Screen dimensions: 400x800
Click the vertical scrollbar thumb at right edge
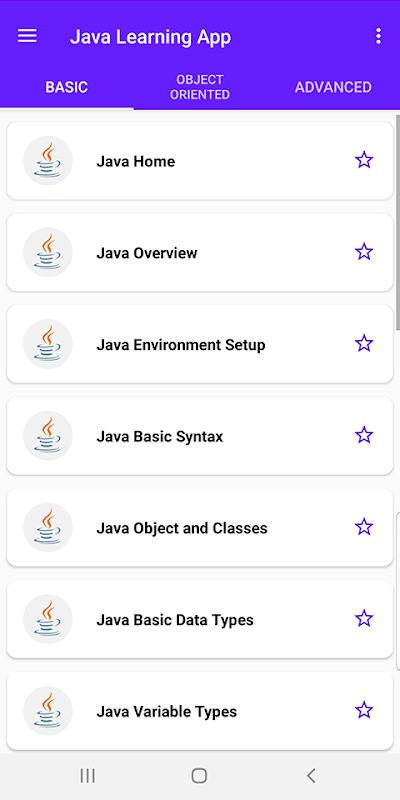398,222
